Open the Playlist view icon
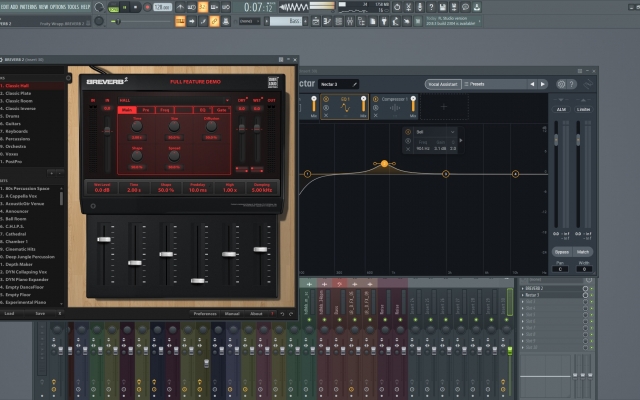The image size is (640, 400). pyautogui.click(x=316, y=22)
